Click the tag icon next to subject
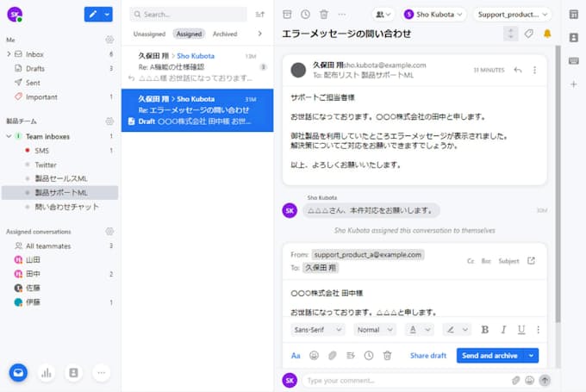586x392 pixels. 529,34
